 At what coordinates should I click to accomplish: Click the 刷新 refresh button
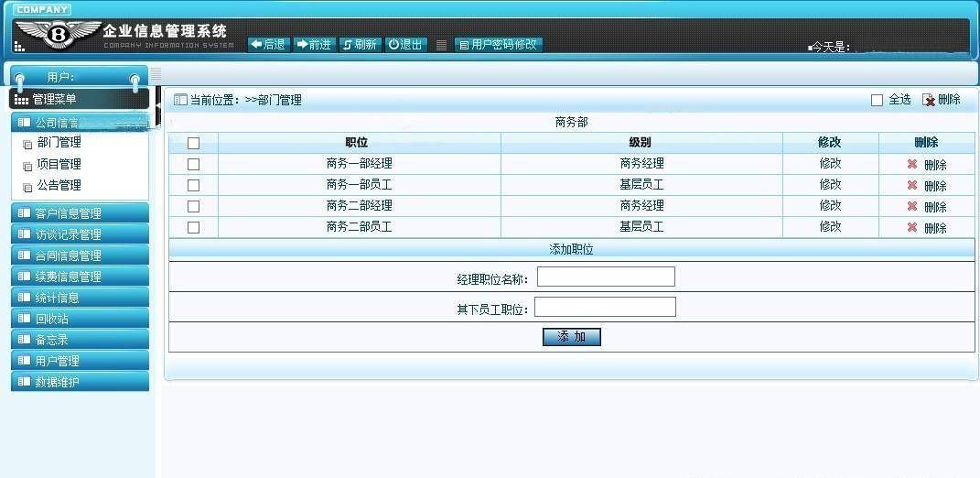[x=360, y=45]
